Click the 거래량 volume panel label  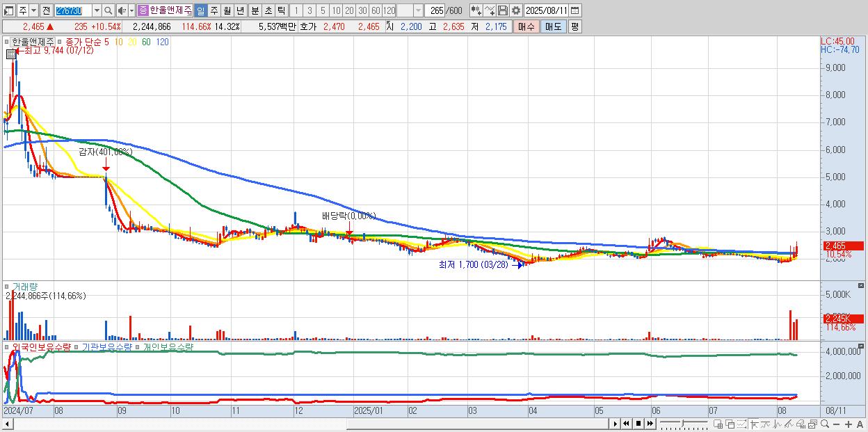24,286
